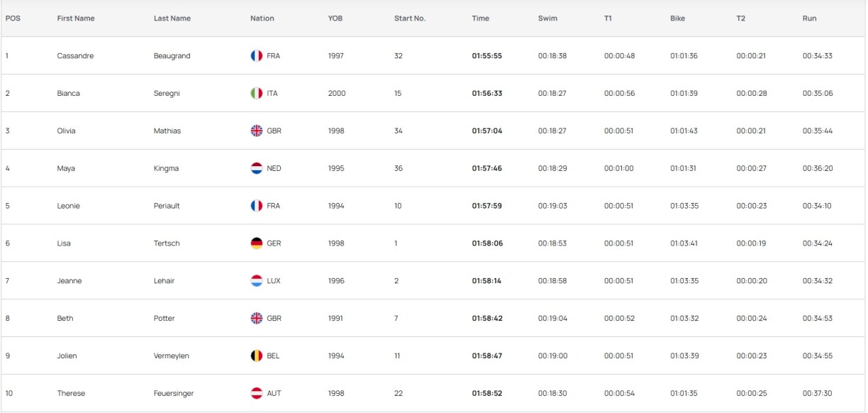Click the German flag for Lisa Tertsch

257,243
